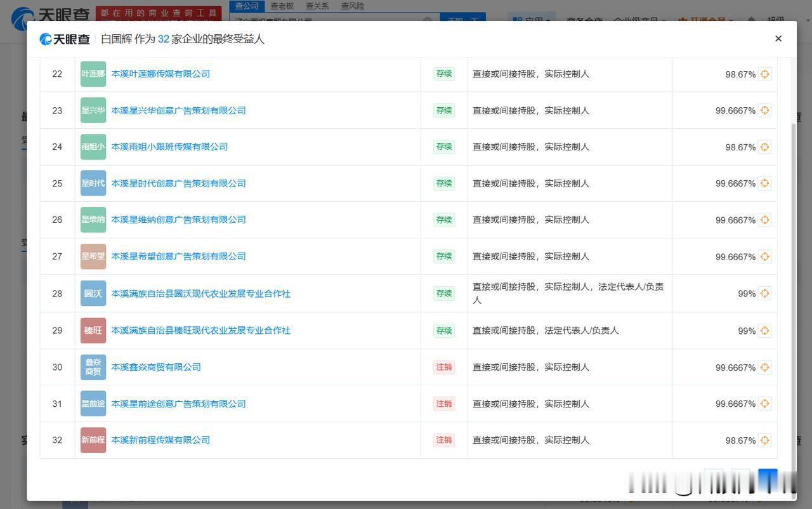The image size is (812, 509).
Task: Click the 雨姐小 company logo tile
Action: pos(93,147)
